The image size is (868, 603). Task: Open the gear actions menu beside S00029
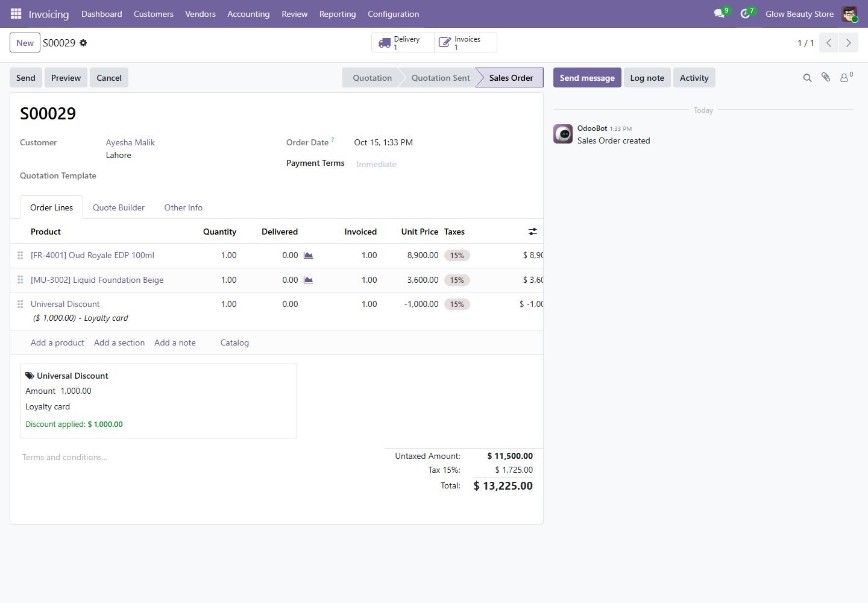tap(83, 43)
